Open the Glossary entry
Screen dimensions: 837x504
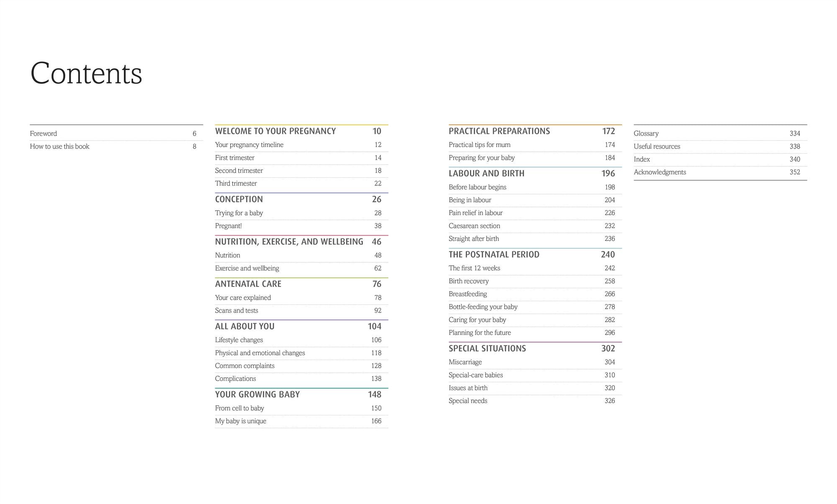point(646,133)
